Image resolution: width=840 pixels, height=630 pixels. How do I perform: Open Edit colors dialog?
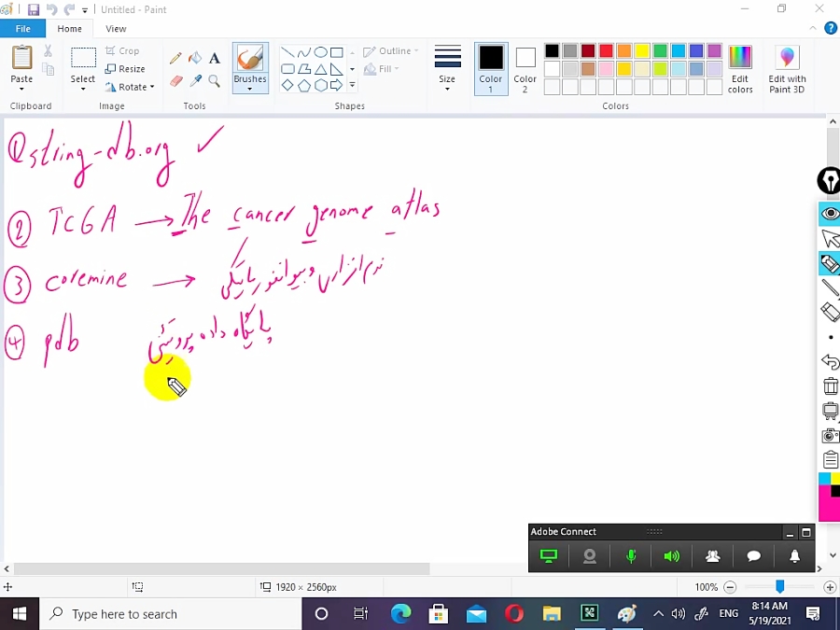(x=740, y=68)
